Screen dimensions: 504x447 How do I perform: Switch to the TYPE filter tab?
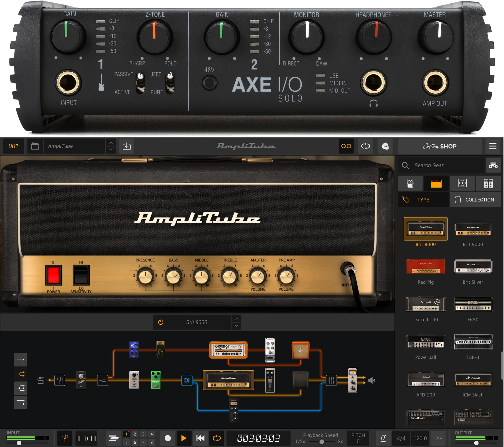pyautogui.click(x=423, y=200)
